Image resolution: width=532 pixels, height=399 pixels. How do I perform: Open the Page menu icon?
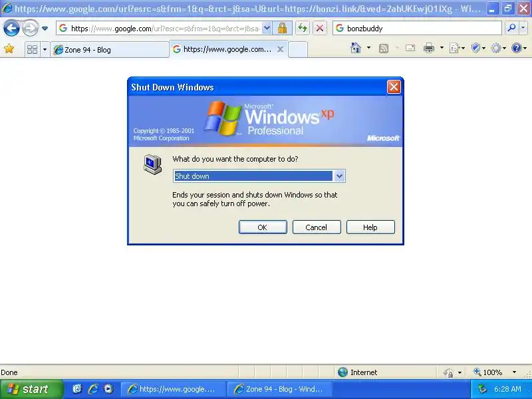point(457,48)
